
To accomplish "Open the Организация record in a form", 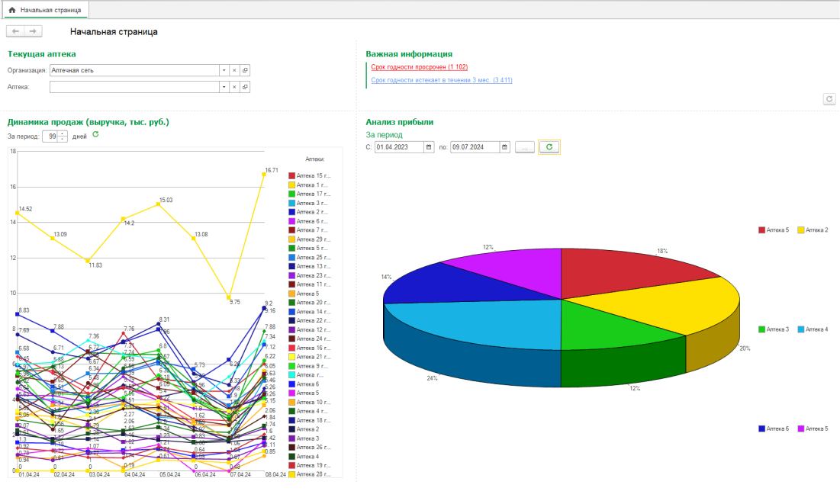I will [x=245, y=70].
